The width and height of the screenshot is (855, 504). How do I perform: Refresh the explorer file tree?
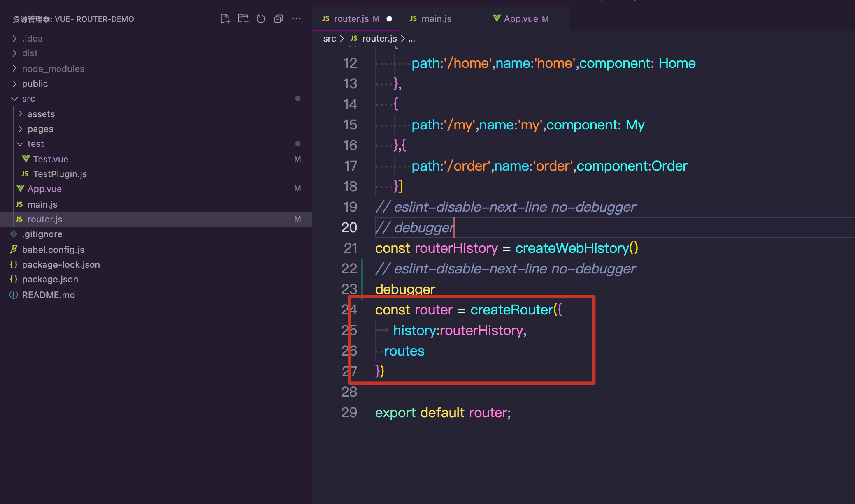(x=261, y=19)
